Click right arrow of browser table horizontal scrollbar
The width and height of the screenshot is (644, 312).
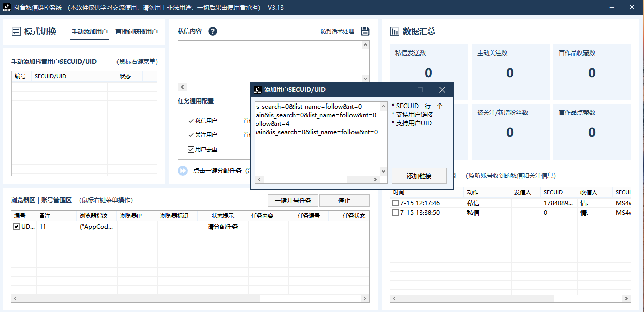366,298
